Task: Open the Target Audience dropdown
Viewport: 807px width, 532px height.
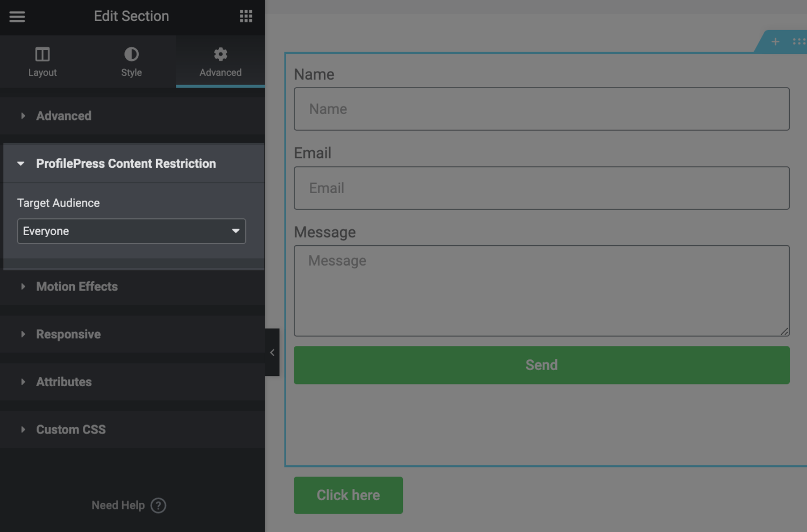Action: (131, 231)
